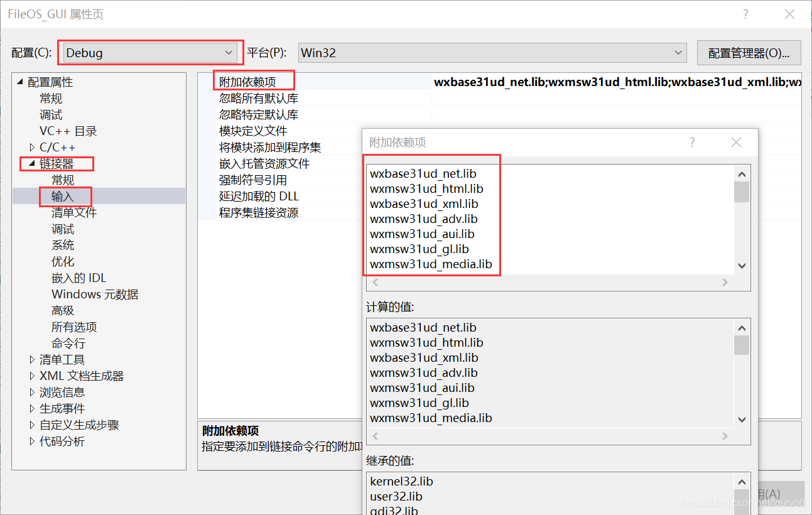Select 常规 under 链接器
Screen dimensions: 812x515
click(x=63, y=180)
